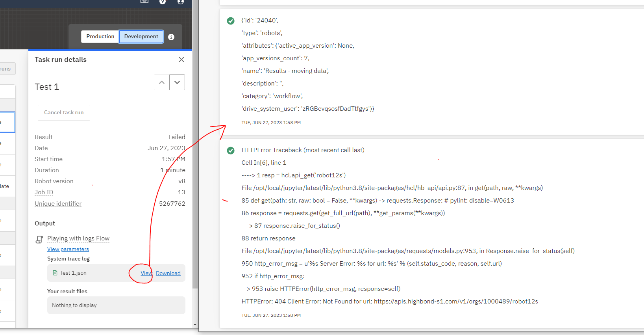Click the script icon beside Playing with logs Flow
The width and height of the screenshot is (644, 335).
[x=39, y=239]
